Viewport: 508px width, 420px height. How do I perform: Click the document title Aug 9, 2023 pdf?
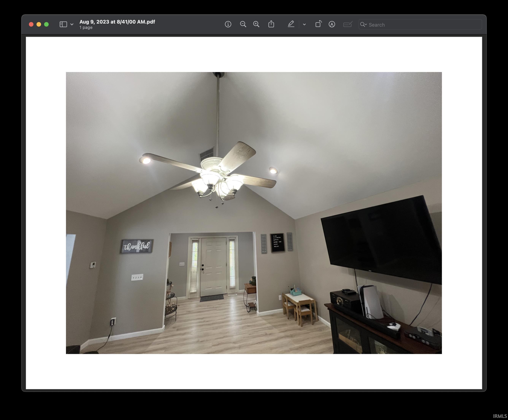click(x=117, y=22)
